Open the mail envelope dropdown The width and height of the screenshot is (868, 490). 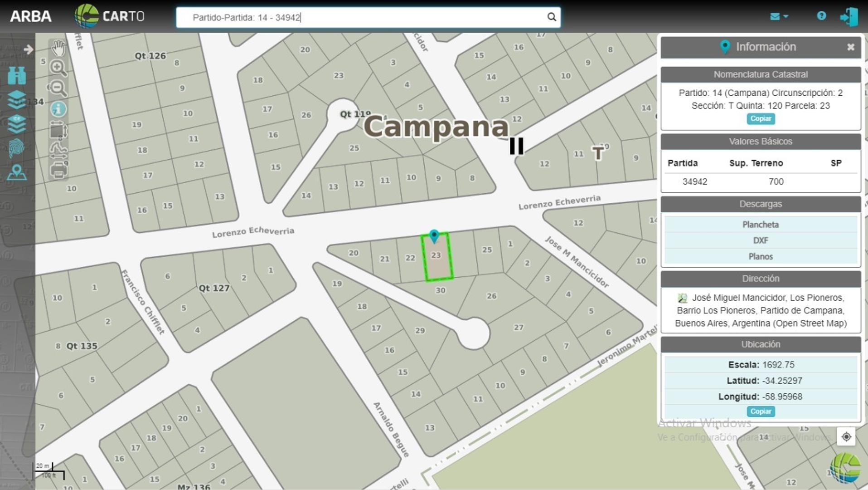(779, 17)
